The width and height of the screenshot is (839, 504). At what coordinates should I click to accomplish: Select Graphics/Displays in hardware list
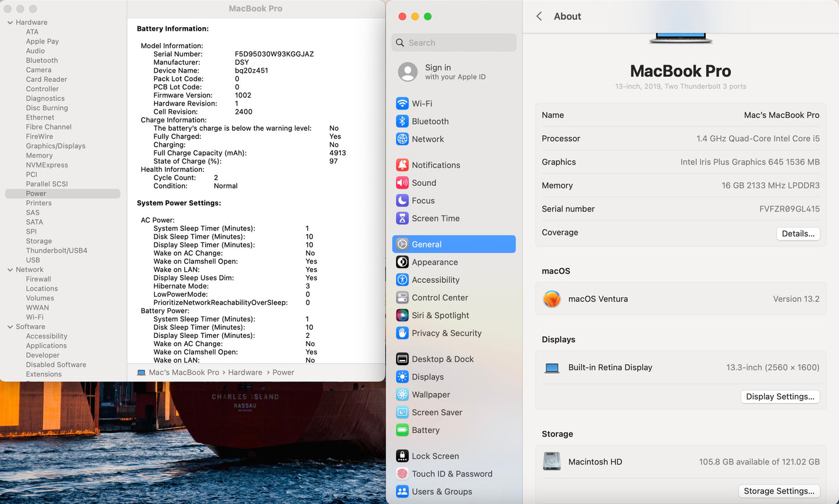point(56,146)
